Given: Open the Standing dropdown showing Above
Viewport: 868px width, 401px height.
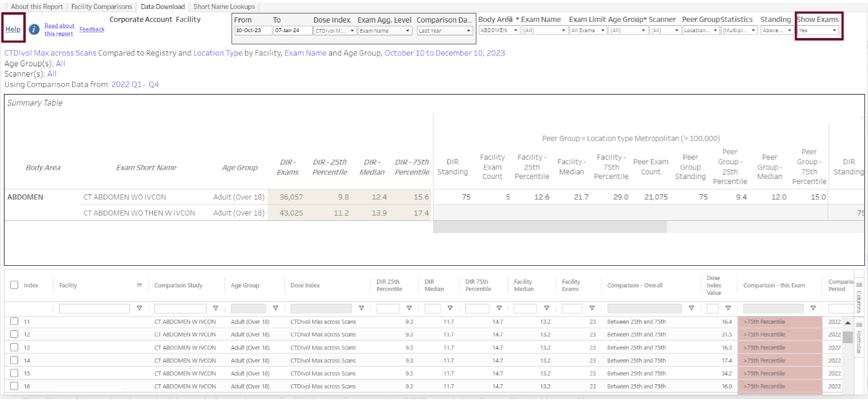Looking at the screenshot, I should tap(777, 30).
